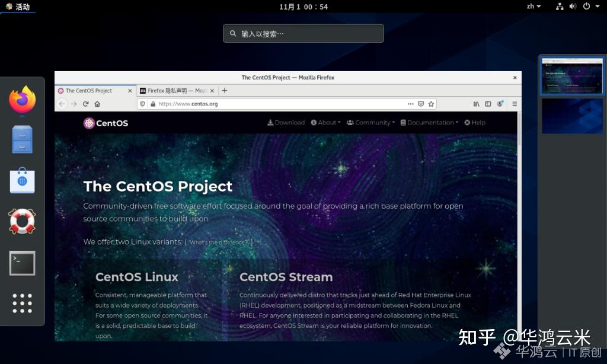Open the Community dropdown menu
The height and width of the screenshot is (364, 607).
[370, 123]
